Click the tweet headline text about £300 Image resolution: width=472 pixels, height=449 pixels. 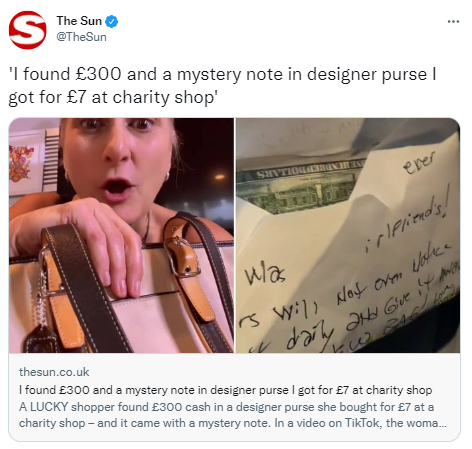coord(222,86)
